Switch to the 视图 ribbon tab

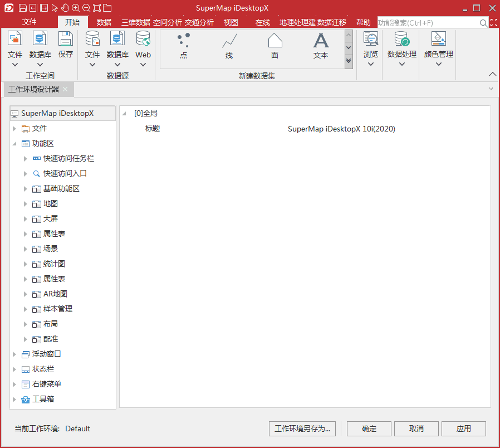click(231, 22)
